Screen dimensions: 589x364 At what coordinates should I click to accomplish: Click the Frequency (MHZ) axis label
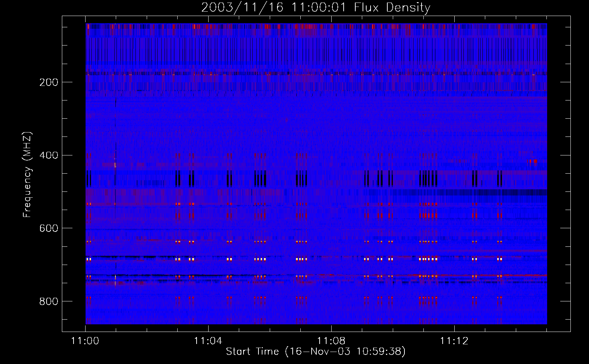(x=27, y=175)
